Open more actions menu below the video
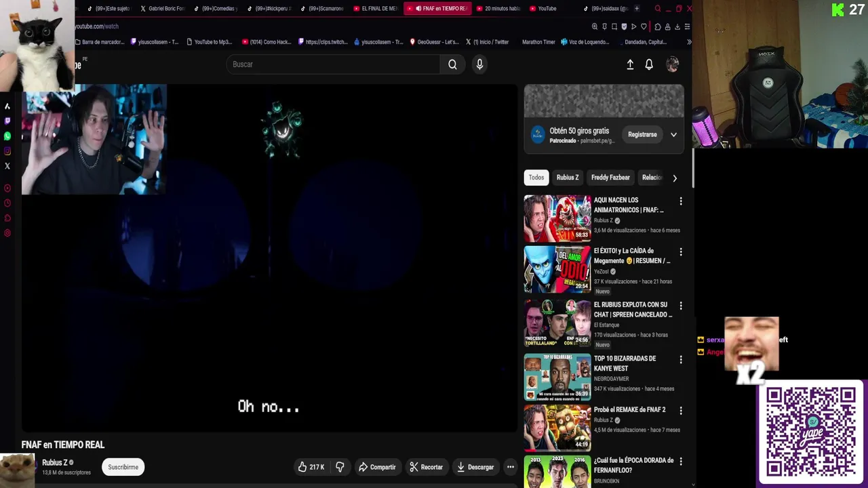The image size is (868, 488). [511, 467]
